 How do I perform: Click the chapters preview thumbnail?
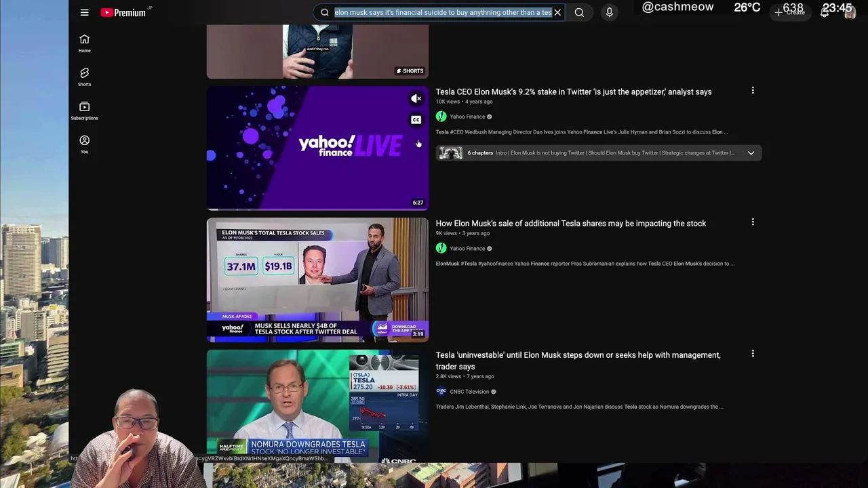[x=450, y=153]
